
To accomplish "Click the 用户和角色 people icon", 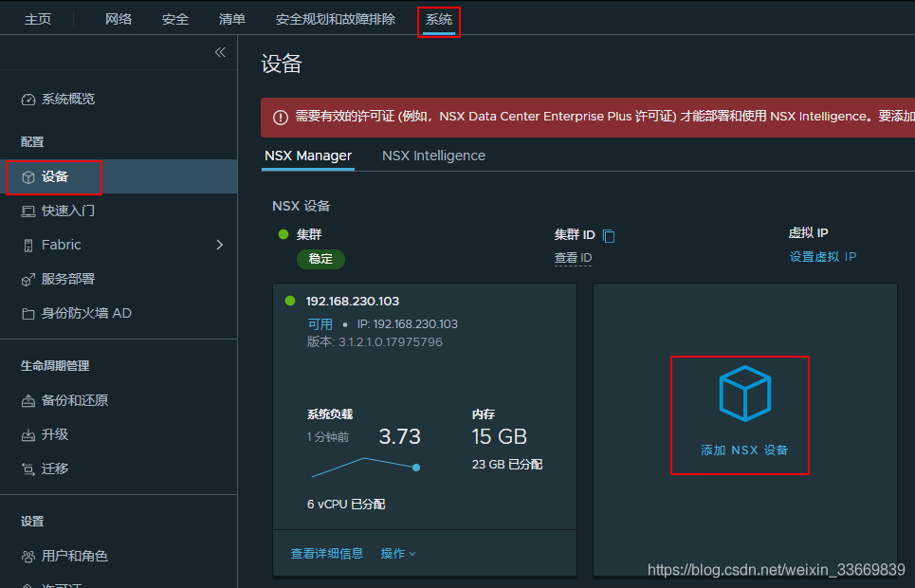I will (28, 557).
